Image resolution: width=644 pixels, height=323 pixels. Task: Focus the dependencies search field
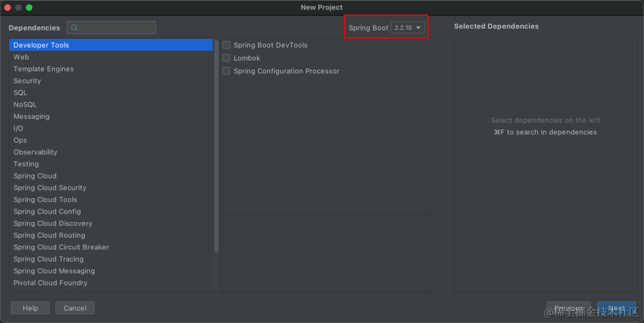pyautogui.click(x=112, y=27)
